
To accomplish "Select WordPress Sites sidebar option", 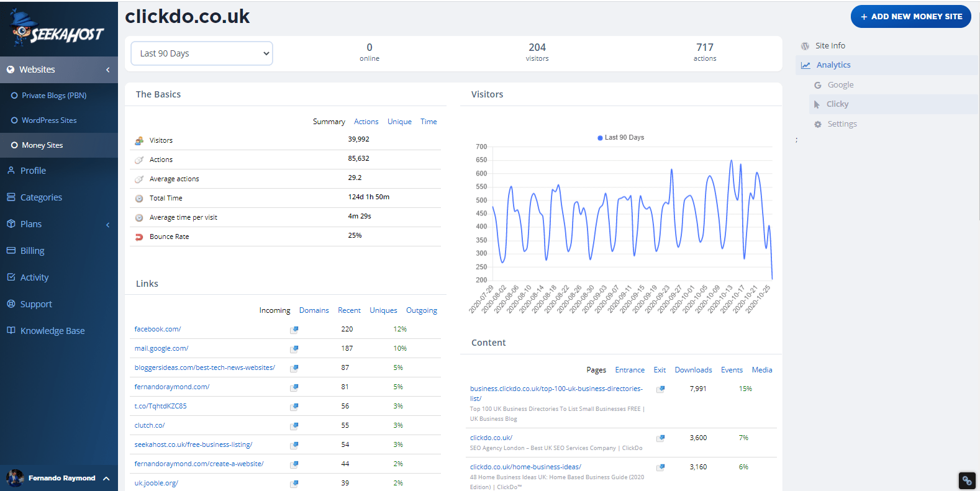I will click(x=49, y=120).
